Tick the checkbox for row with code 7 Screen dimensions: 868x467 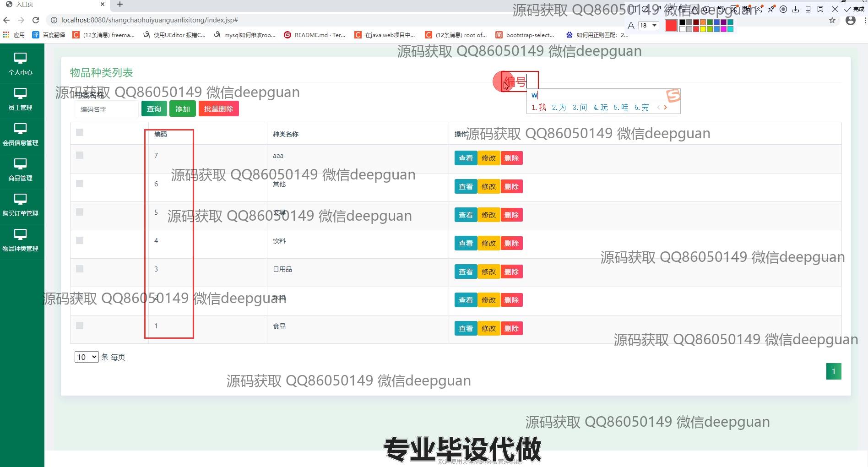pos(80,155)
